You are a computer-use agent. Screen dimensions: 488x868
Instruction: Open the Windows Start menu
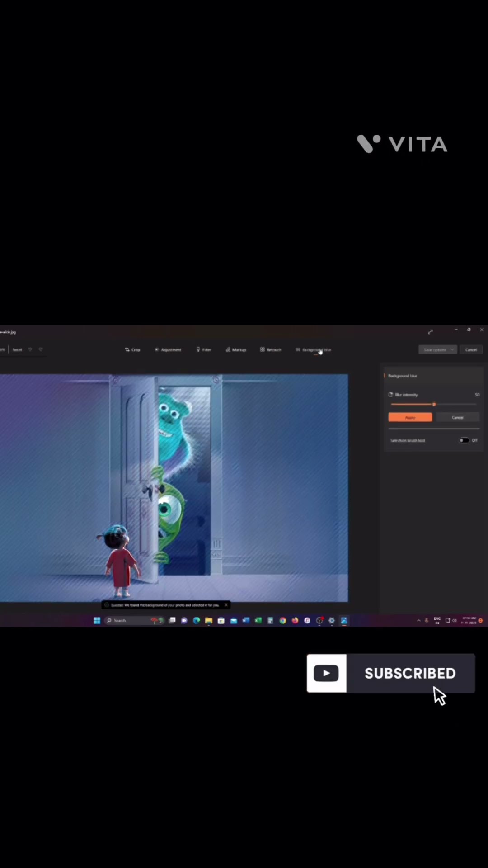click(97, 621)
